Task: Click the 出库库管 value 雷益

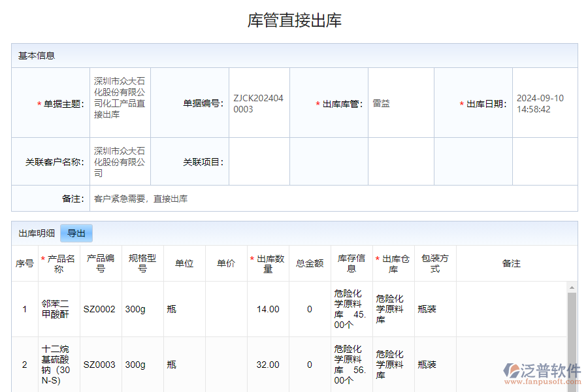Action: click(x=380, y=103)
